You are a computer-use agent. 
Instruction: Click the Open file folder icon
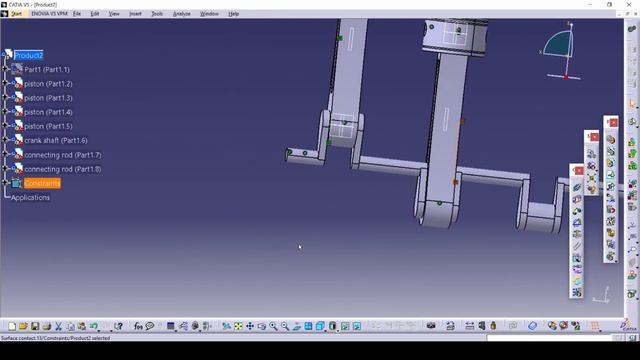point(23,326)
